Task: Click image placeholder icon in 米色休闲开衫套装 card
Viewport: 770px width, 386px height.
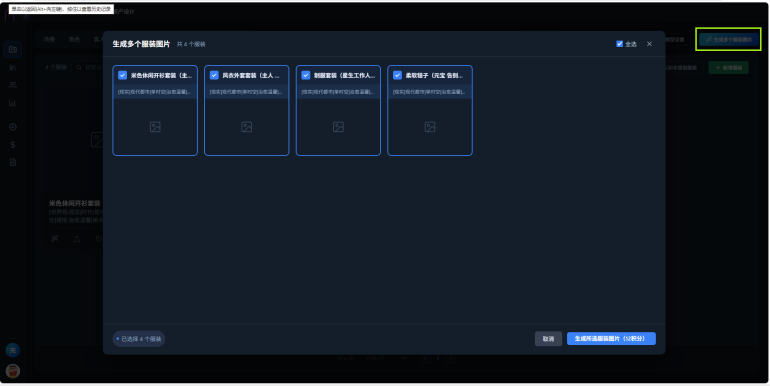Action: [x=155, y=127]
